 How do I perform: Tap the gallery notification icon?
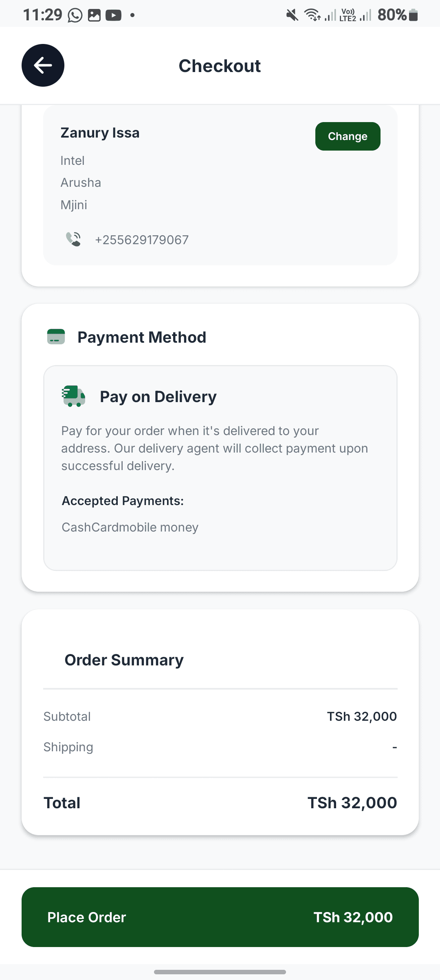click(x=94, y=15)
